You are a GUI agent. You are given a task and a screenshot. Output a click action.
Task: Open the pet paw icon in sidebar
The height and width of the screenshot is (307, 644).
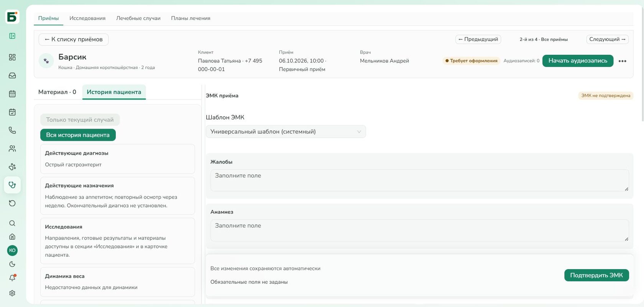(12, 167)
